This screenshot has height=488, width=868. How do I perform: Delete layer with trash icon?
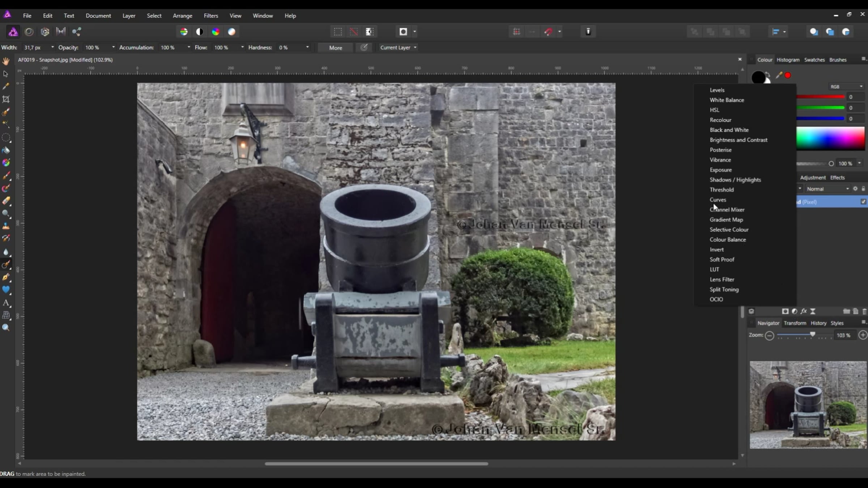click(864, 311)
